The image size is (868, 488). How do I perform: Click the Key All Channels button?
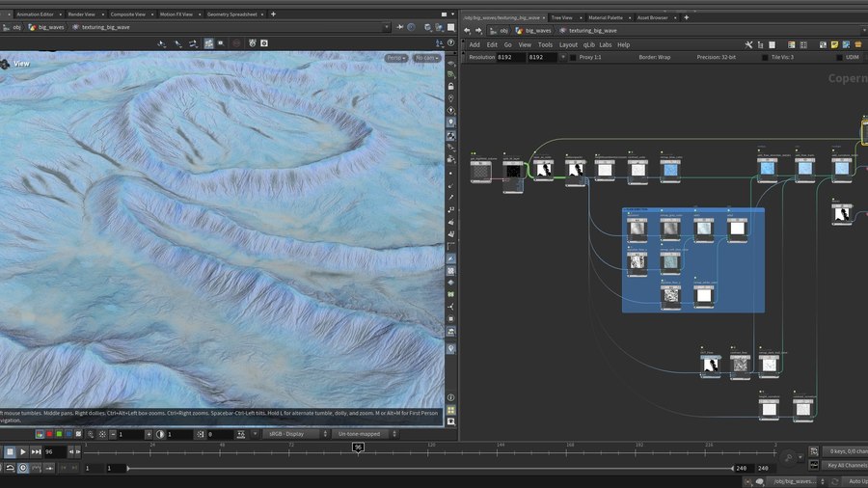846,465
